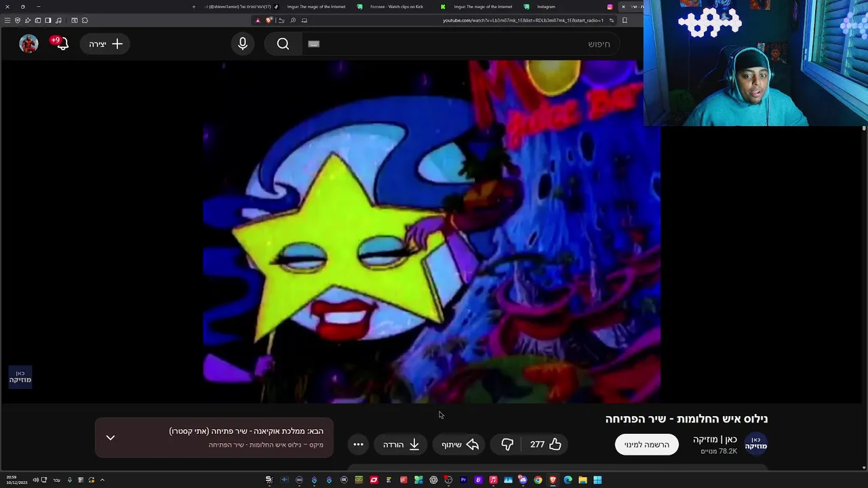The width and height of the screenshot is (868, 488).
Task: Switch the עבר language indicator
Action: 57,480
